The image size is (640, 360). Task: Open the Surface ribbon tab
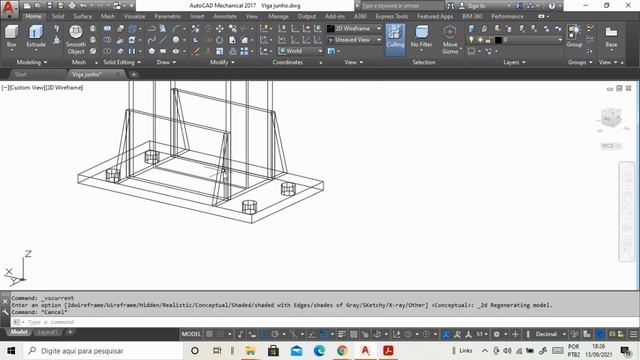(82, 16)
